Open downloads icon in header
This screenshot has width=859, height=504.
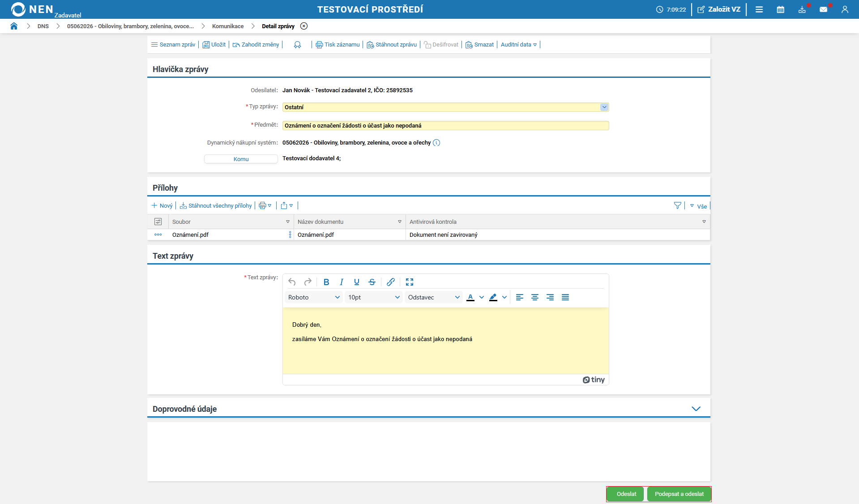[802, 9]
